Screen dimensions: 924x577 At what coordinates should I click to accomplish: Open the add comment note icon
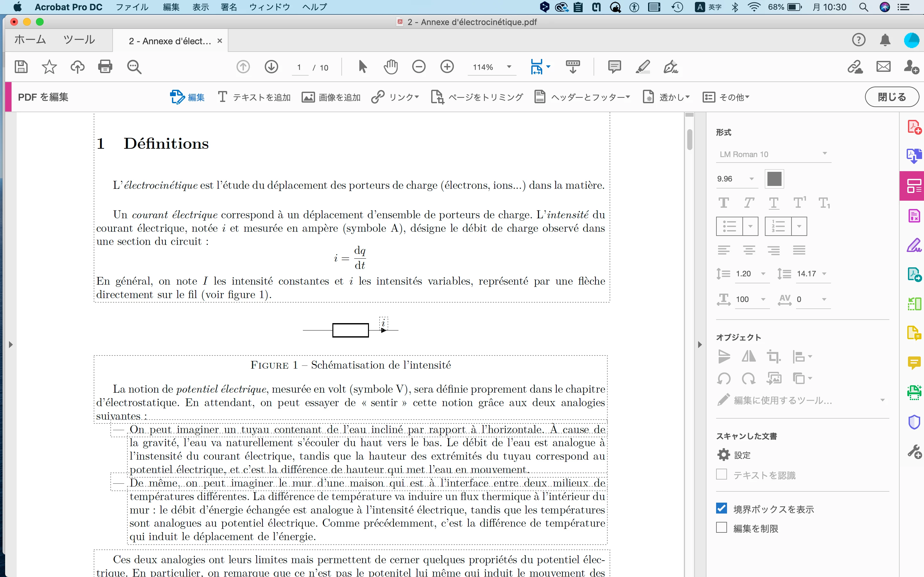[x=614, y=67]
